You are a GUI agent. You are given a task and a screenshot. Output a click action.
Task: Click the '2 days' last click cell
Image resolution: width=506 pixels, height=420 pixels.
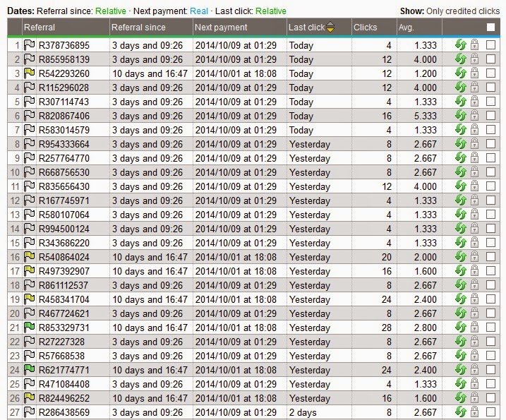point(303,412)
